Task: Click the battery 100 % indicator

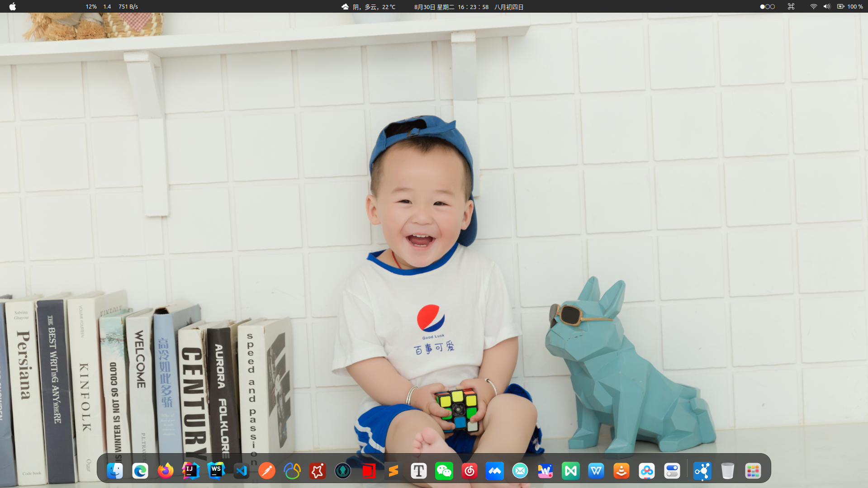Action: click(x=850, y=7)
